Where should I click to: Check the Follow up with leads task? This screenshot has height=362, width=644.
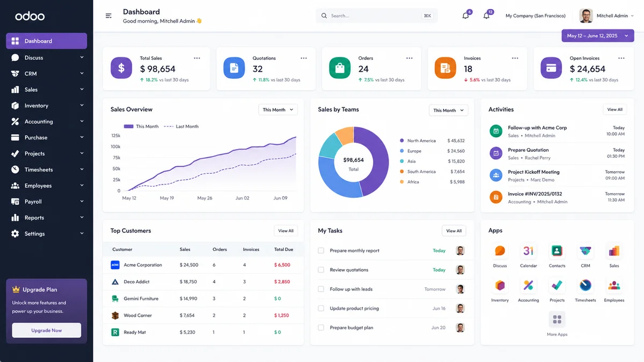(321, 289)
